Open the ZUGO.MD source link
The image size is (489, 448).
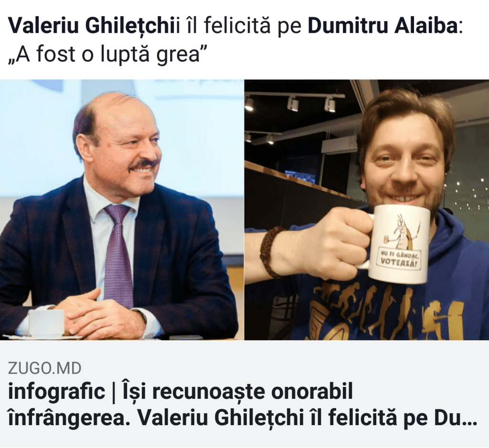(x=44, y=368)
